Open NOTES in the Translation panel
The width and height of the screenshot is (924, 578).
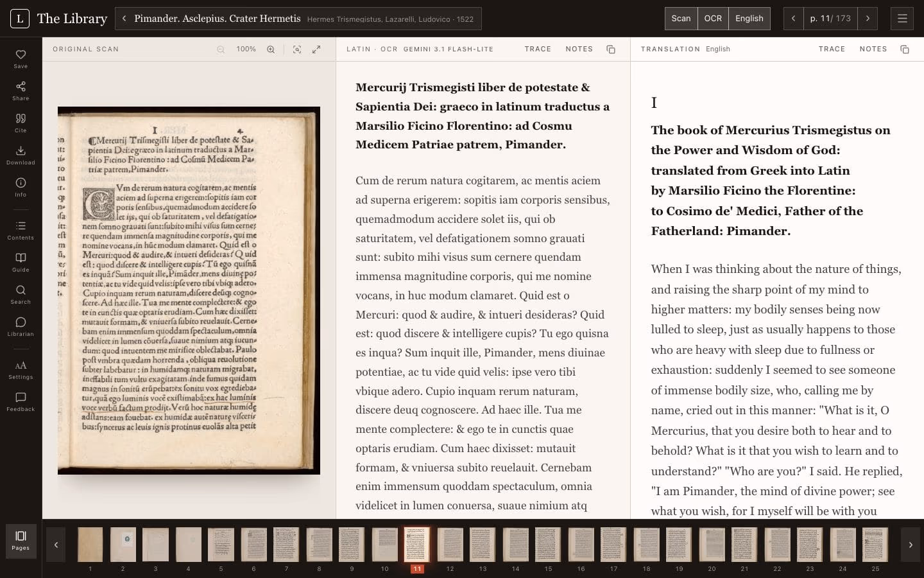873,49
